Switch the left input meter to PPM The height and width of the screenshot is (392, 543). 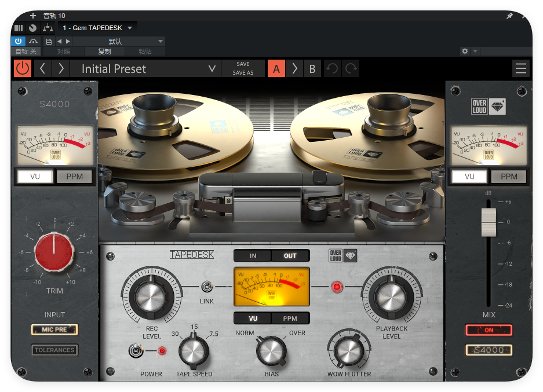coord(74,177)
